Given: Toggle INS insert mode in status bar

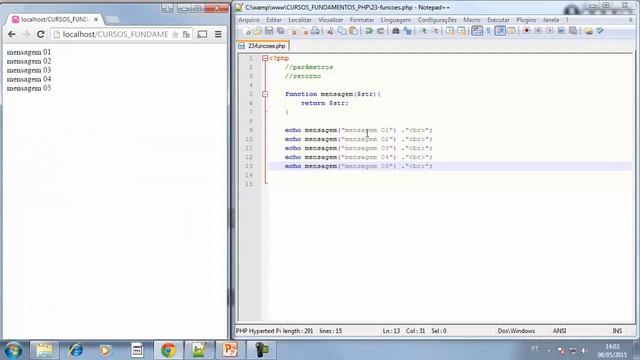Looking at the screenshot, I should (617, 331).
